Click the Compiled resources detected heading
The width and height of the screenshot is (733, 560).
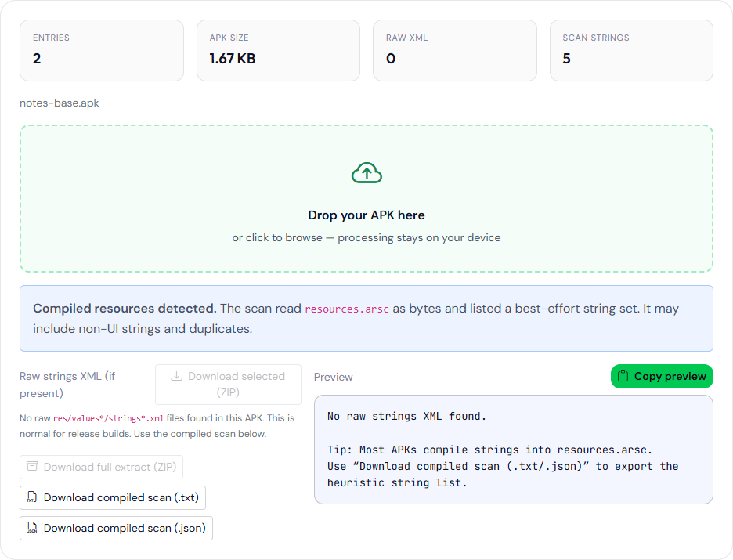(125, 309)
